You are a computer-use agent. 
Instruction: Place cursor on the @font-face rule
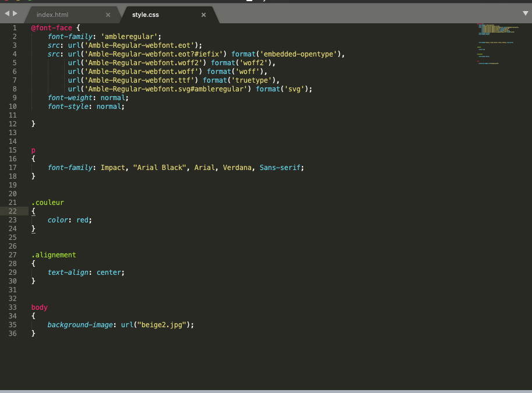[x=51, y=28]
